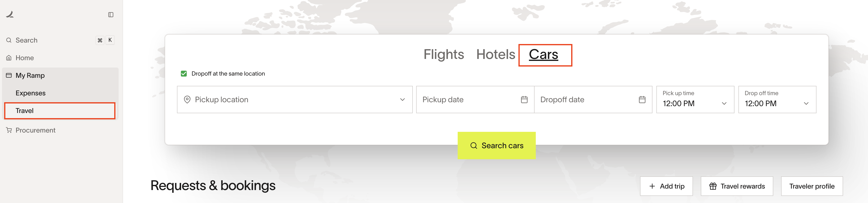Click the Add trip button
This screenshot has height=203, width=868.
pyautogui.click(x=666, y=186)
